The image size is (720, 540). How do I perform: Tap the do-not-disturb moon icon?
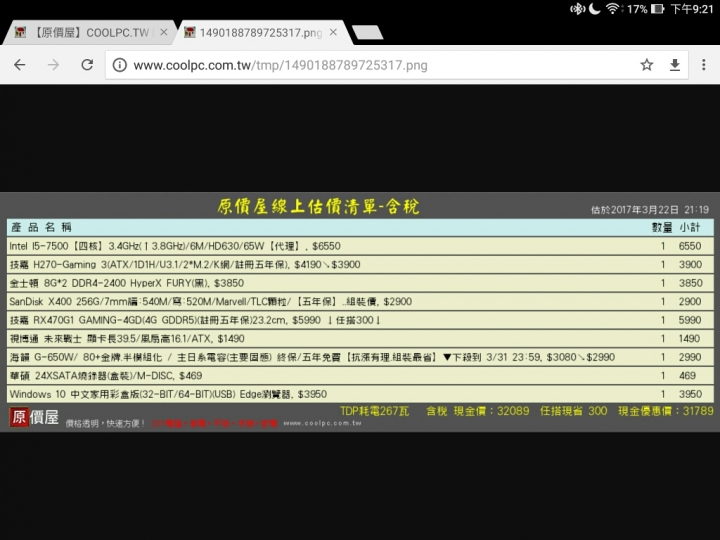tap(595, 9)
